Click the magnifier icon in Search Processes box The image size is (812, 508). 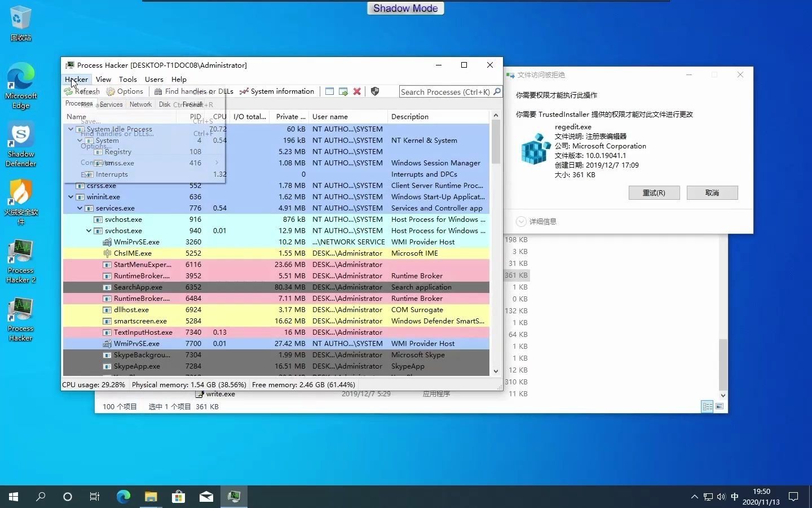(497, 91)
